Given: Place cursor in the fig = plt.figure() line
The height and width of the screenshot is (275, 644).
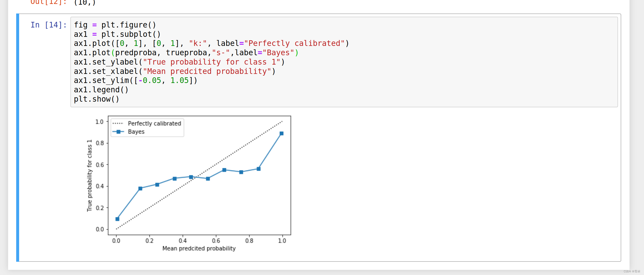Looking at the screenshot, I should [x=115, y=25].
